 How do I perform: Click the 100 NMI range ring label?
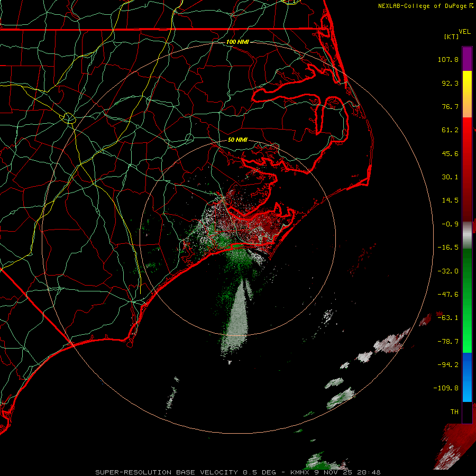click(x=237, y=42)
